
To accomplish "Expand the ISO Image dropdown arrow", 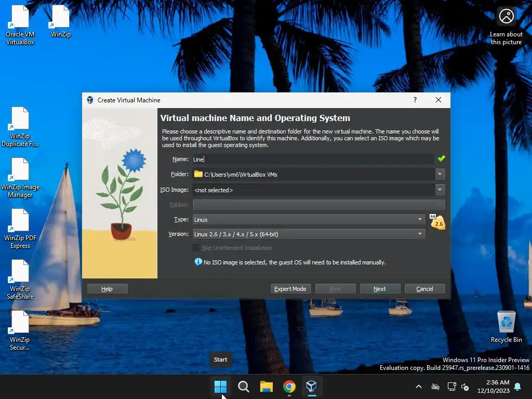I will [x=440, y=190].
